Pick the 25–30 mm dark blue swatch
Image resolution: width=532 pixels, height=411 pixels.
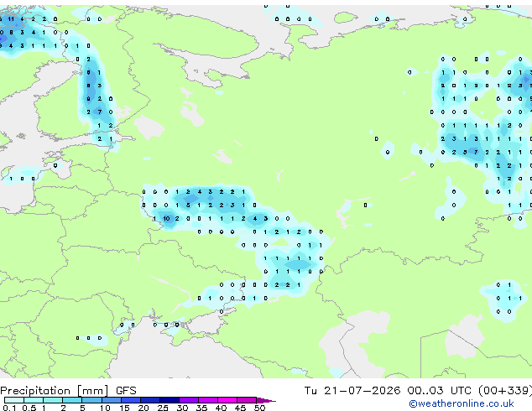point(170,400)
